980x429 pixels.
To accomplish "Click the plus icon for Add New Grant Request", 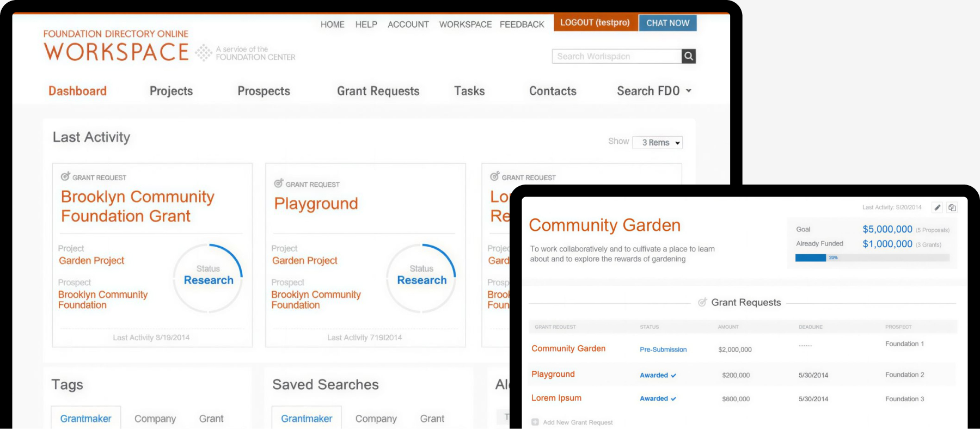I will (535, 422).
